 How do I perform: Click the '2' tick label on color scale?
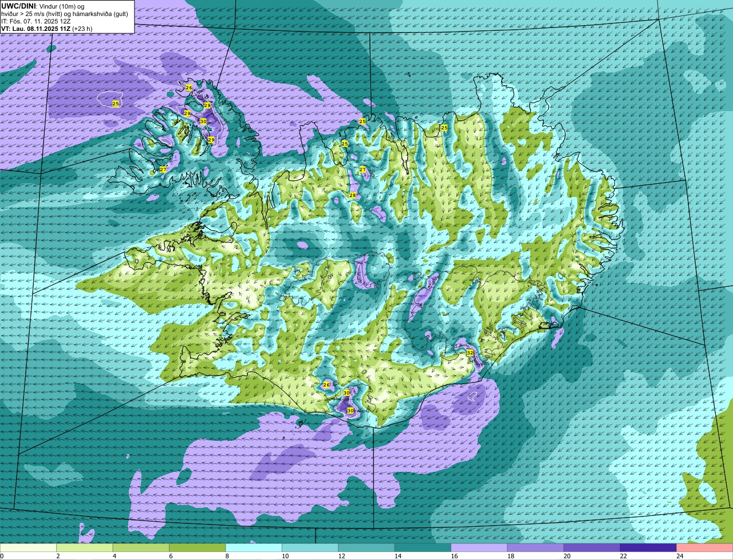(58, 556)
